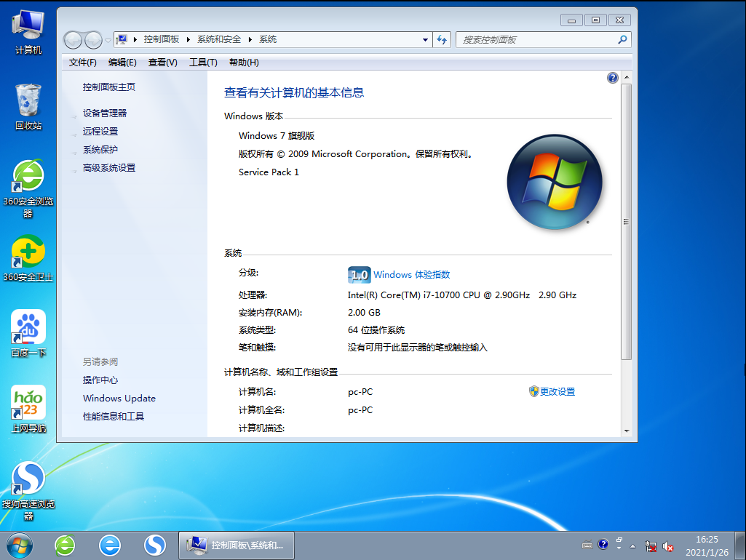This screenshot has height=560, width=746.
Task: Click scrollbar up arrow
Action: click(x=626, y=77)
